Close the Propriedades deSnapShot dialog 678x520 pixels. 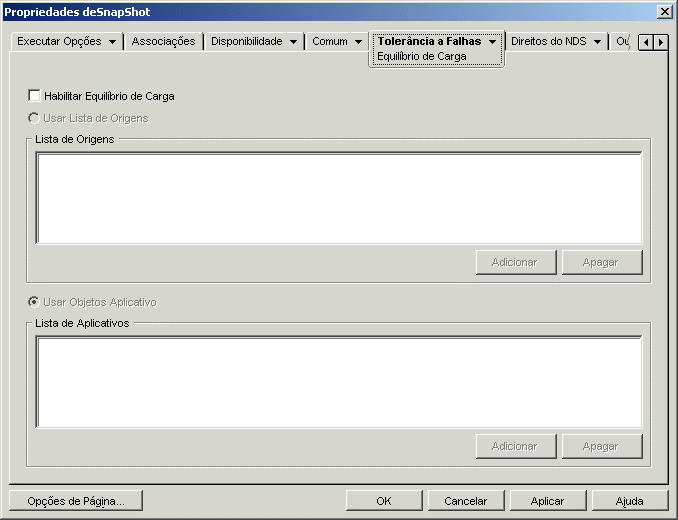664,12
